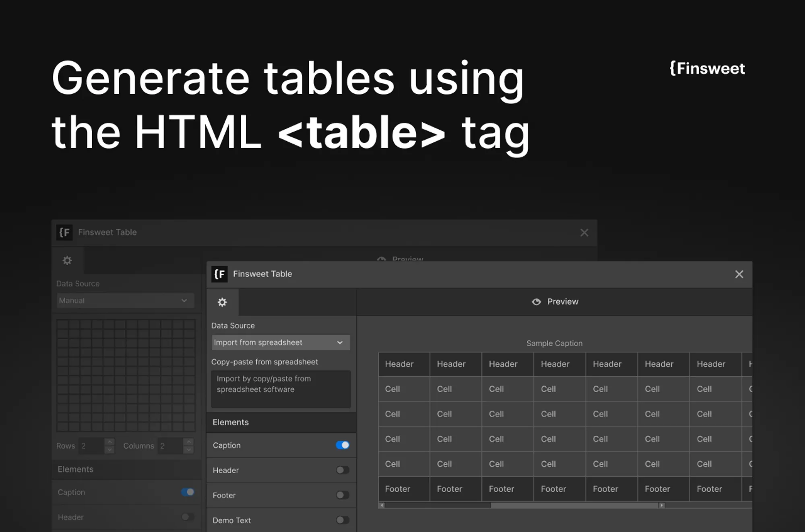Click the right scroll arrow below the table preview
The height and width of the screenshot is (532, 805).
662,504
